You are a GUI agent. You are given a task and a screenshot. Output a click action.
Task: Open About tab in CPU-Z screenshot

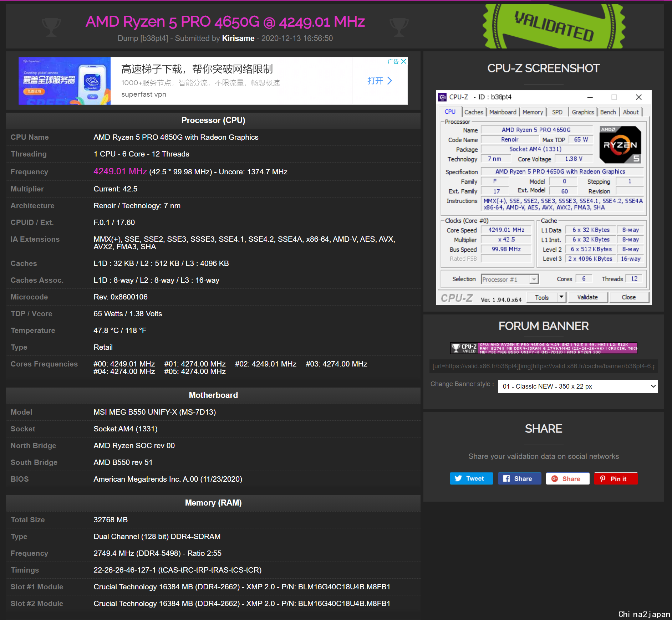[631, 112]
